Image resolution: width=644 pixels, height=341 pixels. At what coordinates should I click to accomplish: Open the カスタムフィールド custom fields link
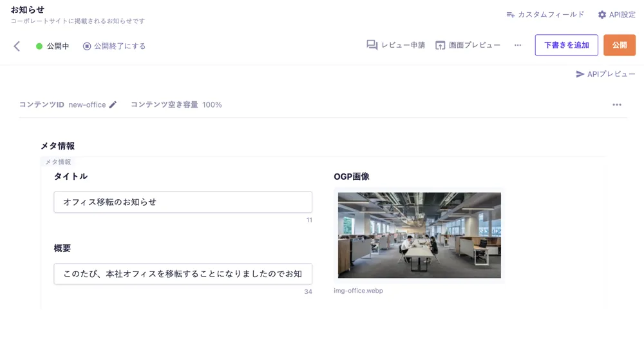coord(545,14)
